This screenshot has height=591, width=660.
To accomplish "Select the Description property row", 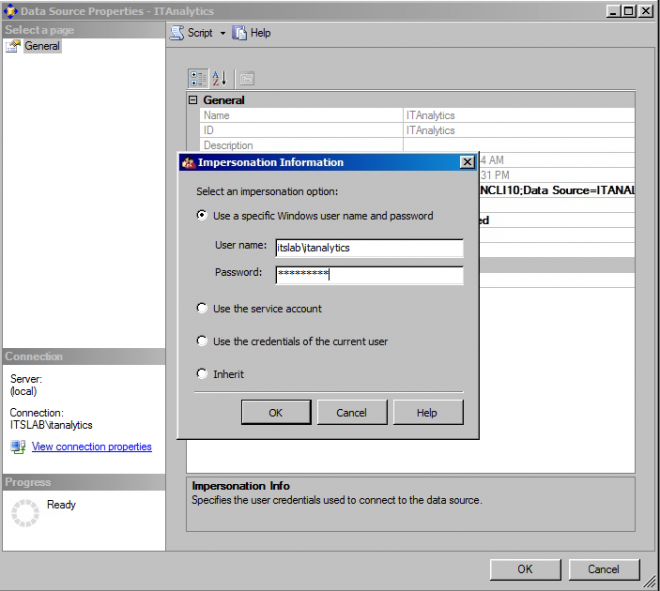I will 417,145.
